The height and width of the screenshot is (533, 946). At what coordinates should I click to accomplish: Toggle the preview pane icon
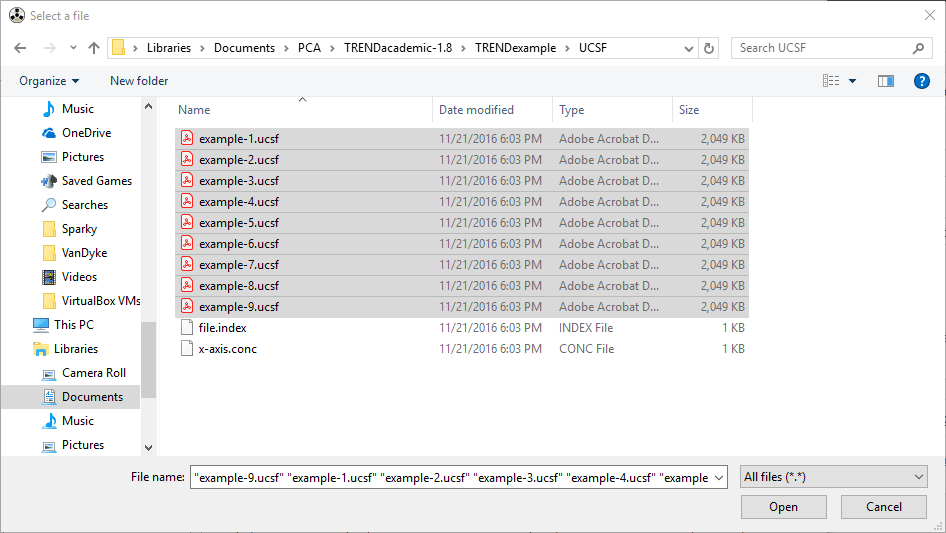885,81
